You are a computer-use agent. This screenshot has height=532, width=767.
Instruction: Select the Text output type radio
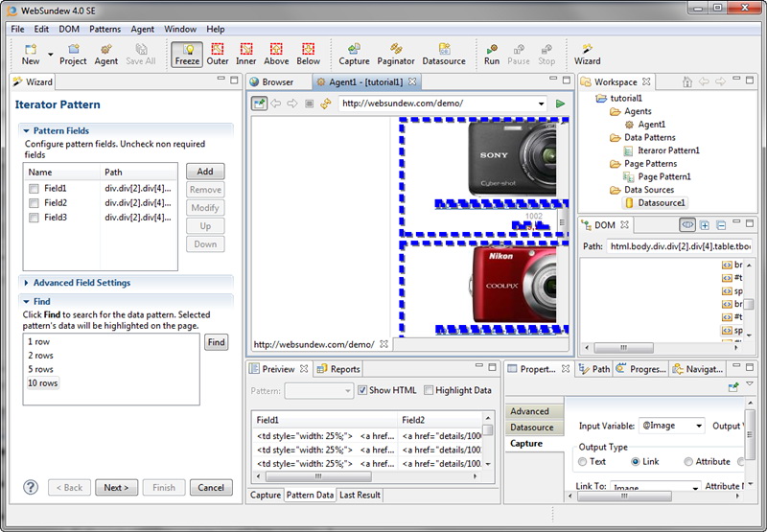pyautogui.click(x=583, y=462)
